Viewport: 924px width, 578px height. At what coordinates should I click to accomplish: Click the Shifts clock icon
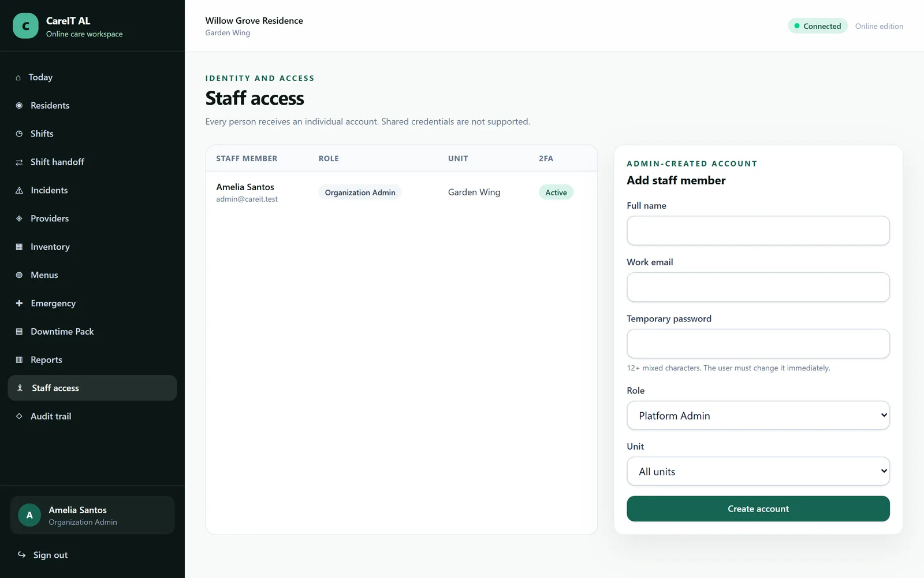19,134
